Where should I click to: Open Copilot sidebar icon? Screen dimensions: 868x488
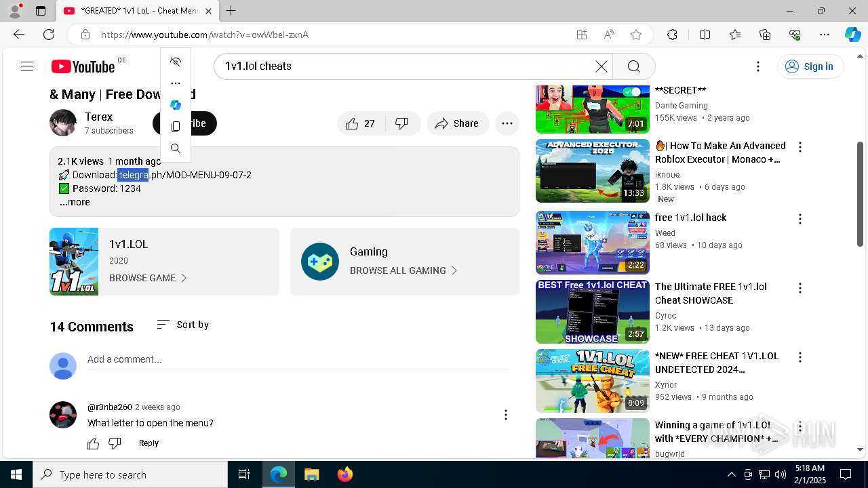(x=852, y=35)
